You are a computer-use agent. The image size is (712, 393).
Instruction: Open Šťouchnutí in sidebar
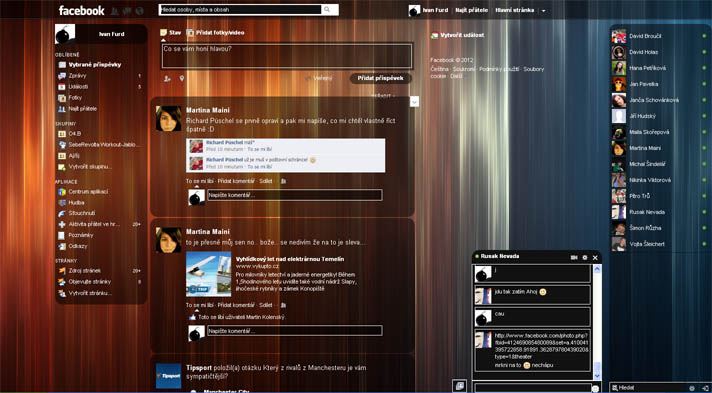pos(82,213)
